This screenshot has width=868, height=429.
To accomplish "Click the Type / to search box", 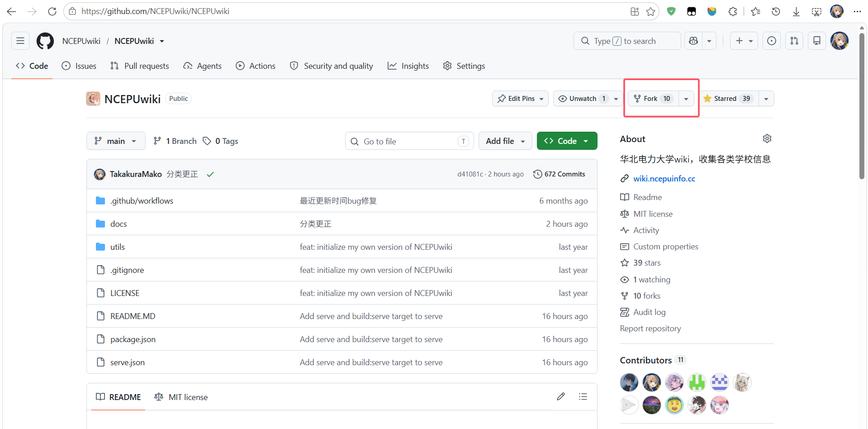I will [x=627, y=41].
